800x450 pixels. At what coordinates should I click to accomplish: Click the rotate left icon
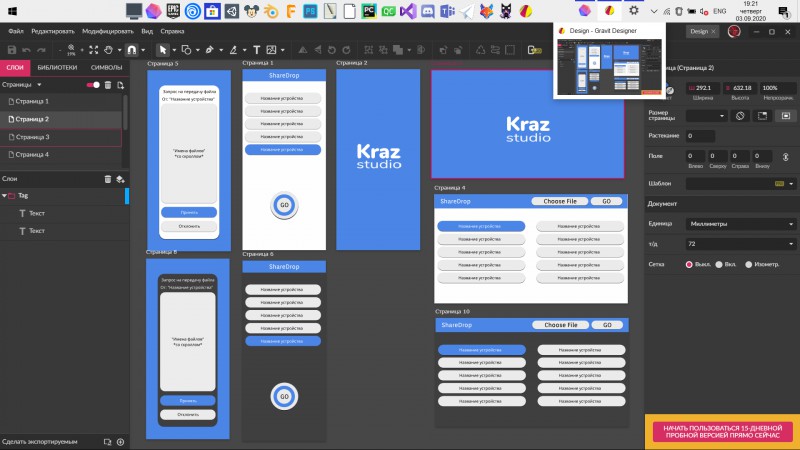[332, 50]
